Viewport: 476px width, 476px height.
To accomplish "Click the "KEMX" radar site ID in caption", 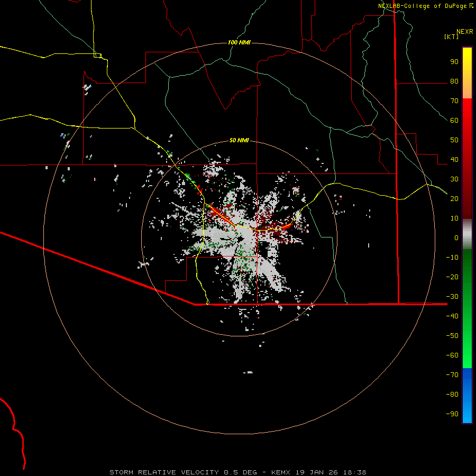I will tap(281, 472).
